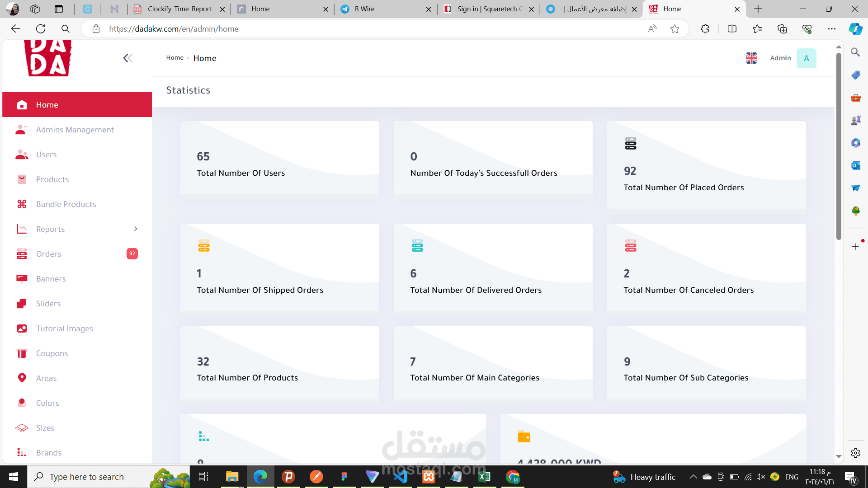Switch to Clockify_Time_Report tab
The height and width of the screenshot is (488, 868).
[179, 9]
